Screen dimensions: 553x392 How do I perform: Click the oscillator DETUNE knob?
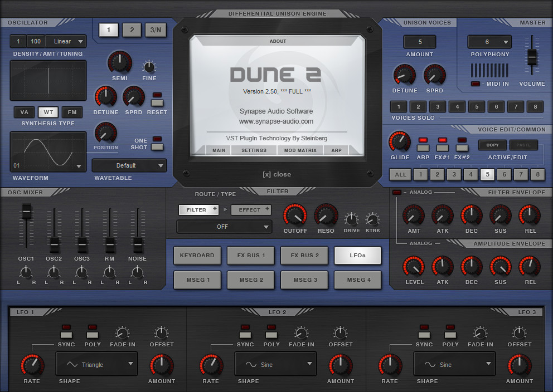105,96
